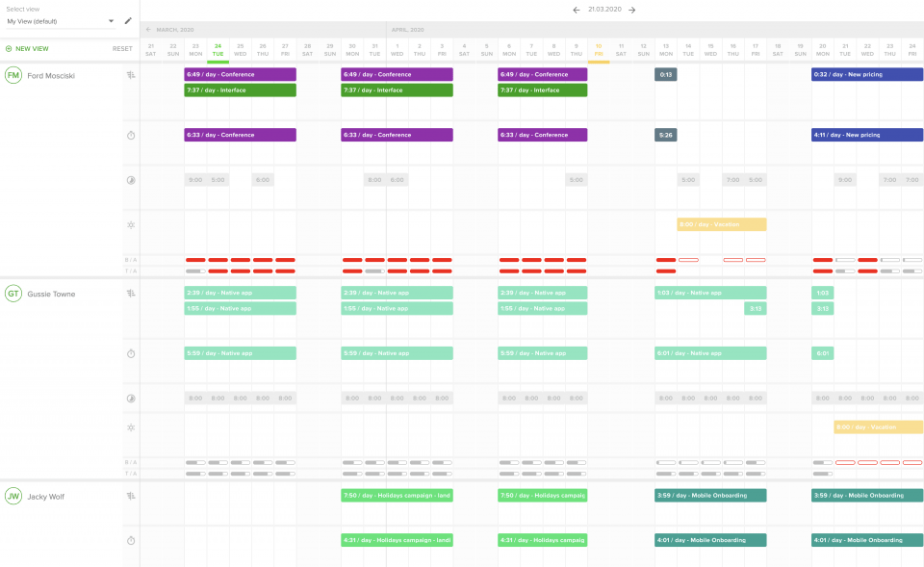Image resolution: width=924 pixels, height=567 pixels.
Task: Click the RESET button
Action: tap(122, 49)
